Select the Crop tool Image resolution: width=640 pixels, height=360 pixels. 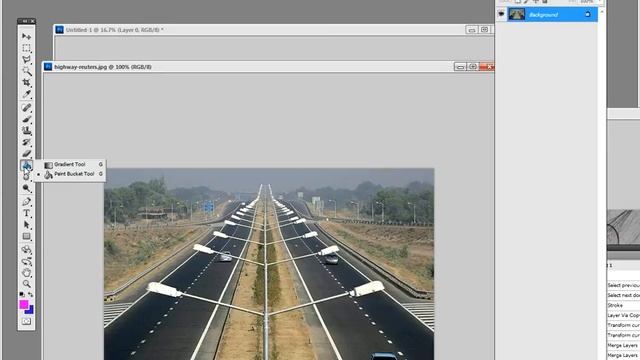coord(27,82)
